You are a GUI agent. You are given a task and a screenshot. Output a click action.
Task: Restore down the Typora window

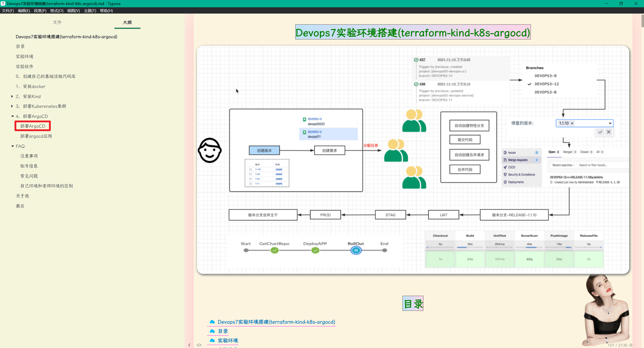pos(621,4)
